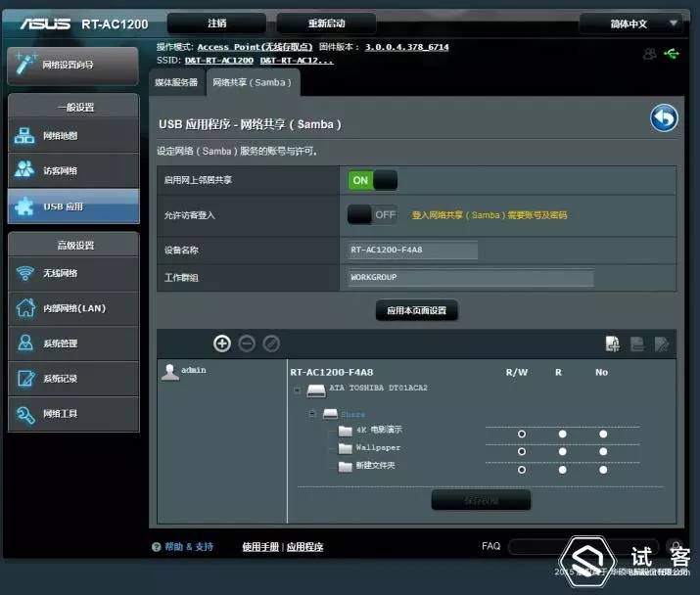
Task: Click the 注销 logout button
Action: (217, 23)
